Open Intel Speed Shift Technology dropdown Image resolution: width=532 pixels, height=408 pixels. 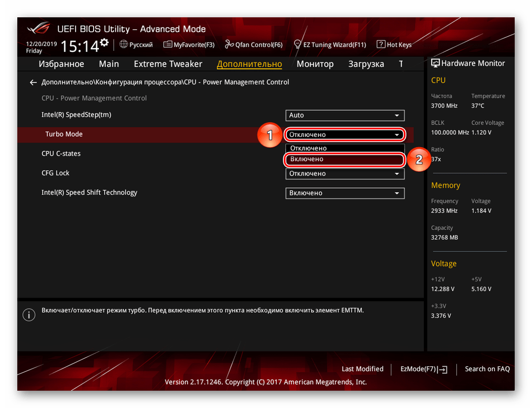(344, 193)
